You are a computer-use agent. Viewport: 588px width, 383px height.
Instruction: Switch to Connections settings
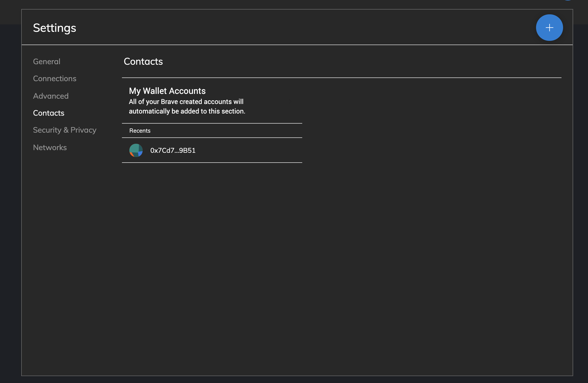coord(55,79)
